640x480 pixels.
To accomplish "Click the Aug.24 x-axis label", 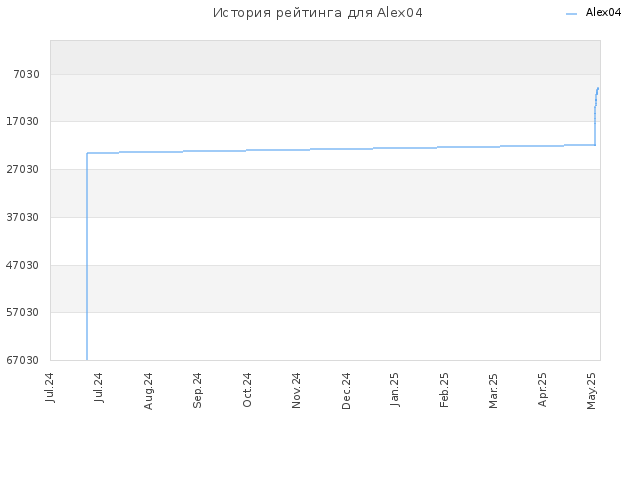I will click(148, 391).
